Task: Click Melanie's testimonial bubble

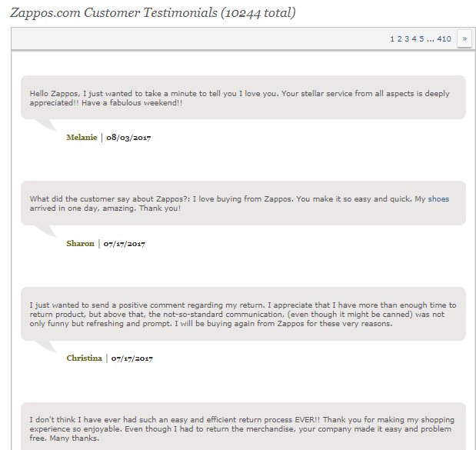Action: pyautogui.click(x=243, y=98)
